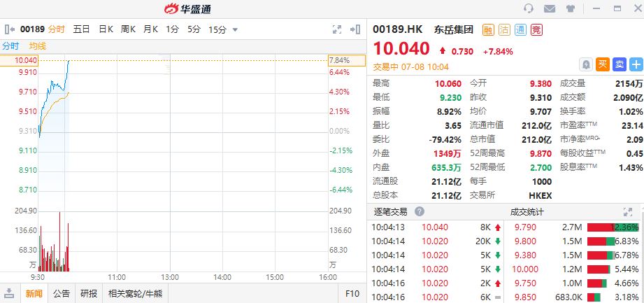The image size is (644, 303).
Task: Click the 成交量 value 2154万
Action: 629,83
